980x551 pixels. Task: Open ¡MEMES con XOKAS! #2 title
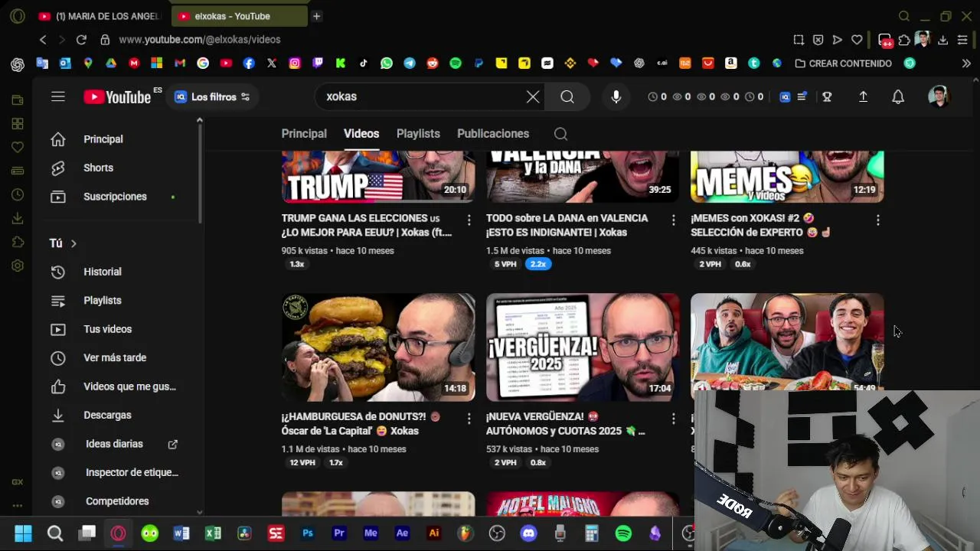click(x=760, y=225)
